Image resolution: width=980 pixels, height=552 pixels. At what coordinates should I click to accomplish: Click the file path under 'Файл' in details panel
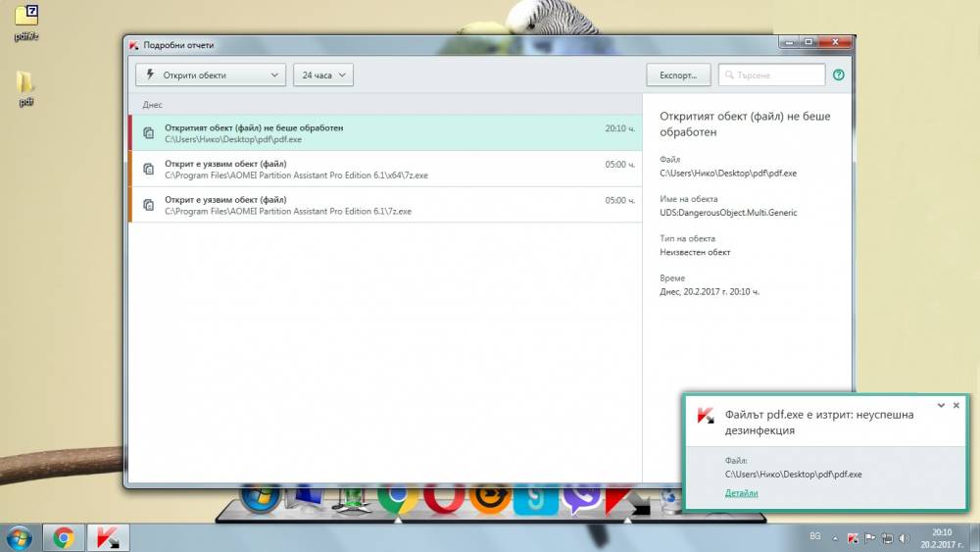[x=728, y=174]
